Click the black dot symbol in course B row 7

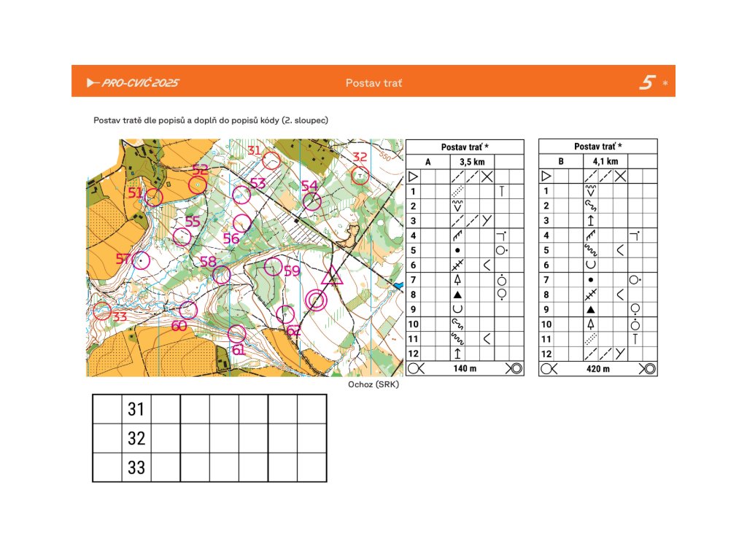[x=590, y=280]
